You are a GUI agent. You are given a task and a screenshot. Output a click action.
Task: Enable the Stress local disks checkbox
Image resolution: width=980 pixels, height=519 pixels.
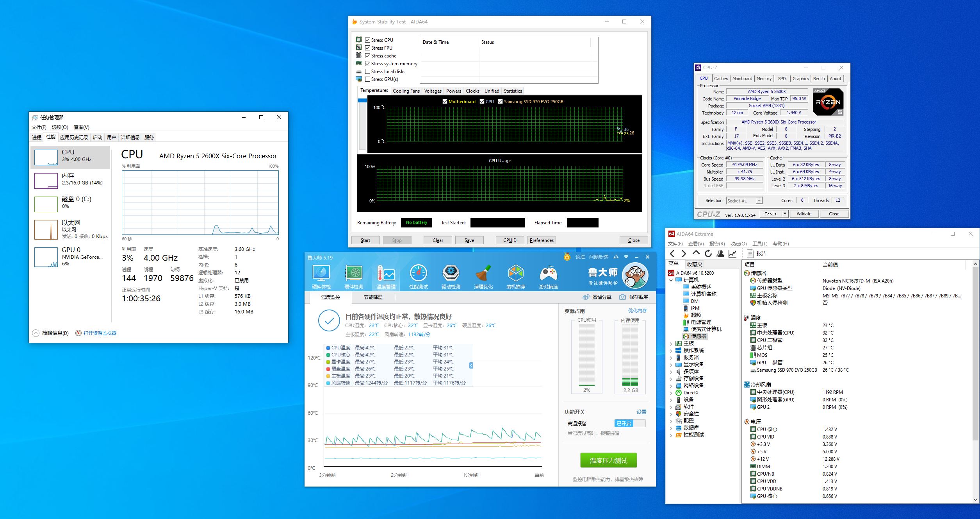click(367, 72)
